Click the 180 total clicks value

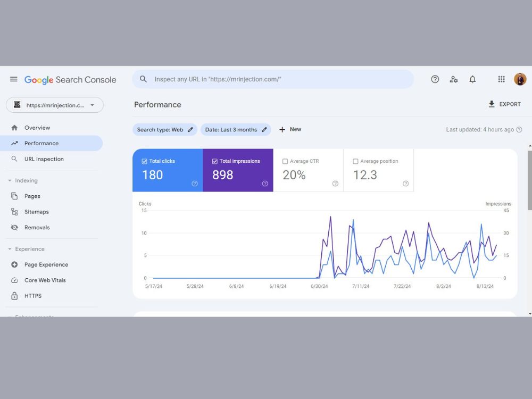tap(152, 175)
